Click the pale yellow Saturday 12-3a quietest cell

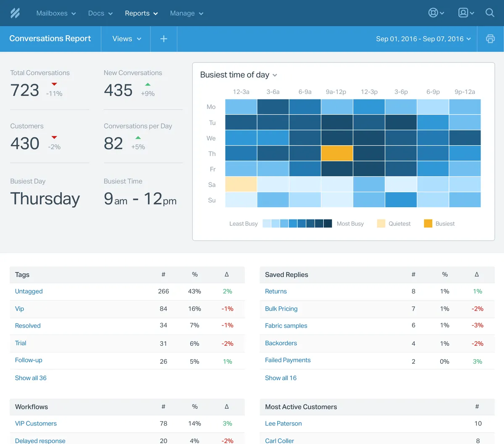[x=241, y=184]
